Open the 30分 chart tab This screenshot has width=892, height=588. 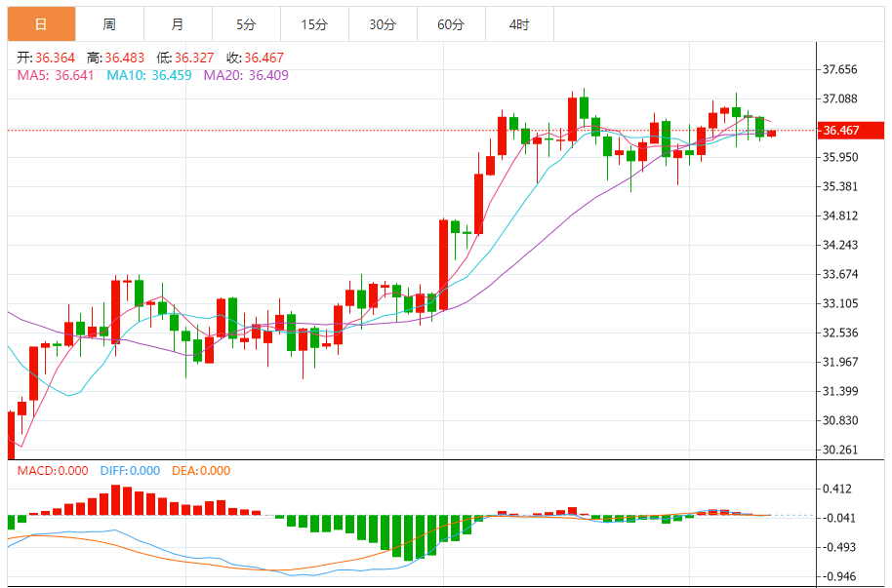pos(383,24)
